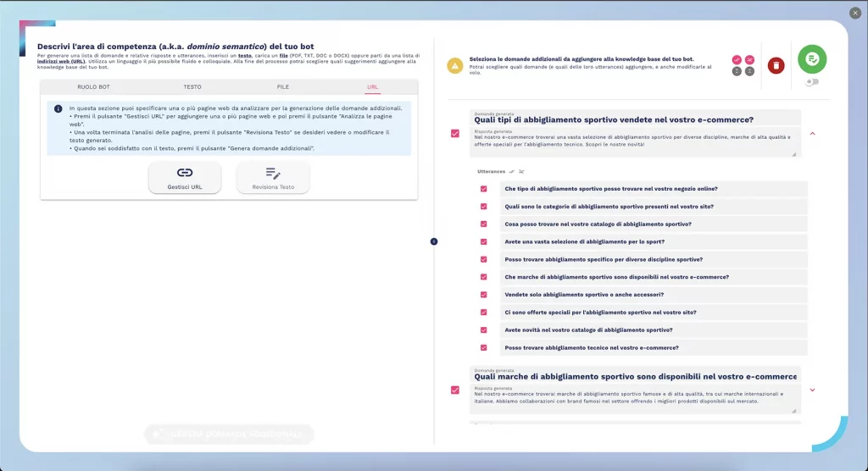Uncheck utterance 'Che marche di abbigliamento sportivo'

click(484, 277)
